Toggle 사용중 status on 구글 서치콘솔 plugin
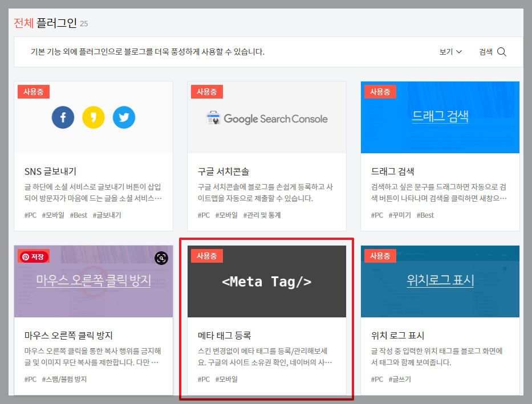 tap(207, 91)
